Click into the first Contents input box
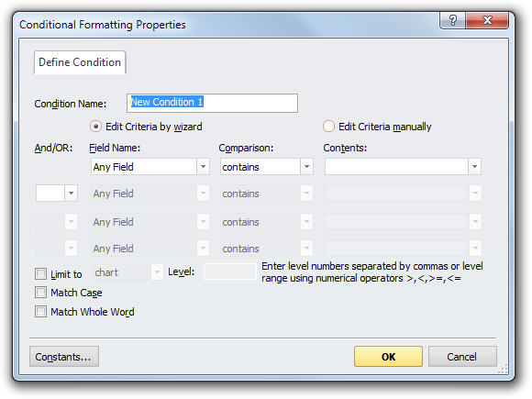 click(396, 167)
